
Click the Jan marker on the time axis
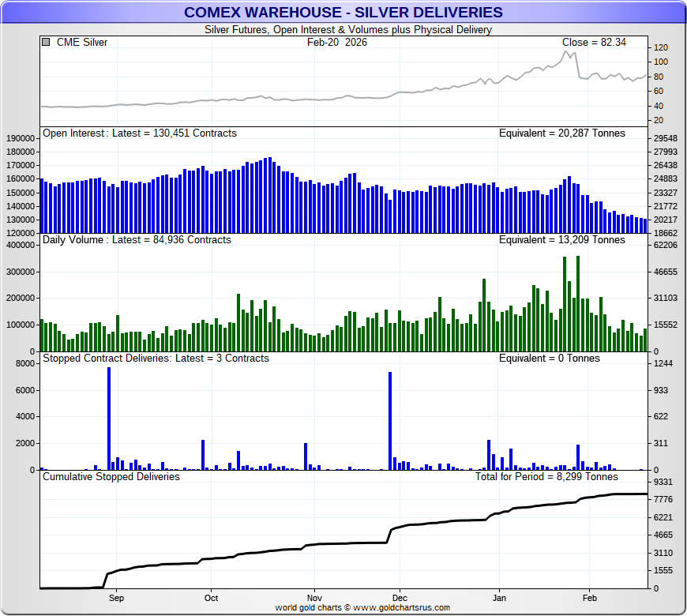click(x=499, y=598)
